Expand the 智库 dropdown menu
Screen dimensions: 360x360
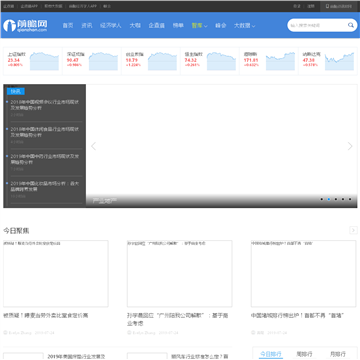pos(199,25)
